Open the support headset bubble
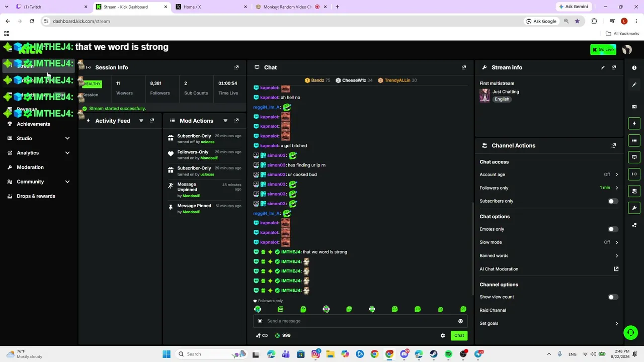The image size is (644, 362). pos(630,333)
